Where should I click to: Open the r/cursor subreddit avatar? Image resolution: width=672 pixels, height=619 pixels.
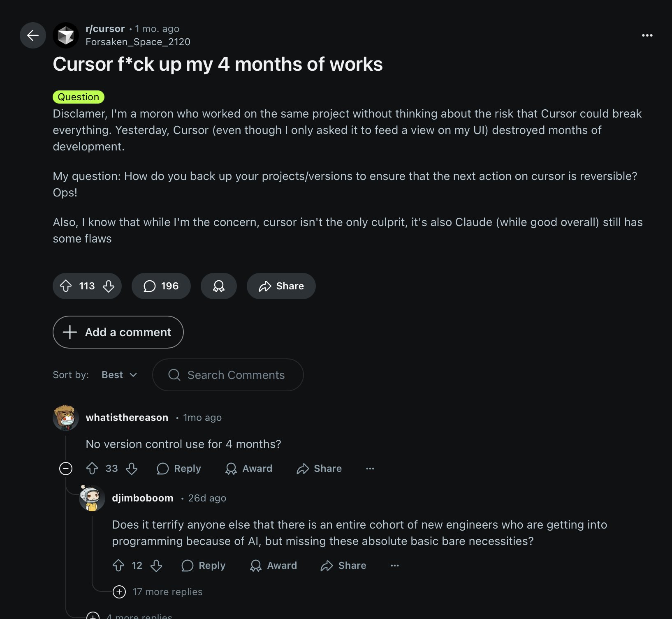click(x=66, y=35)
